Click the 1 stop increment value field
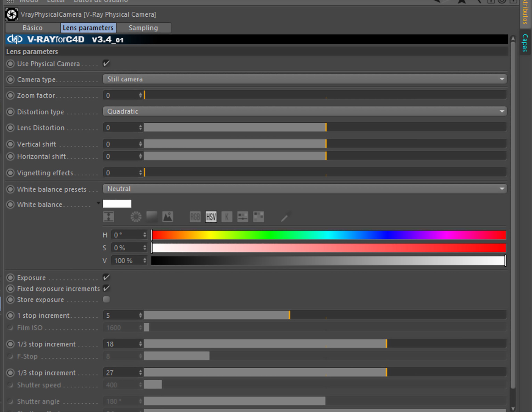This screenshot has width=532, height=412. (x=121, y=315)
